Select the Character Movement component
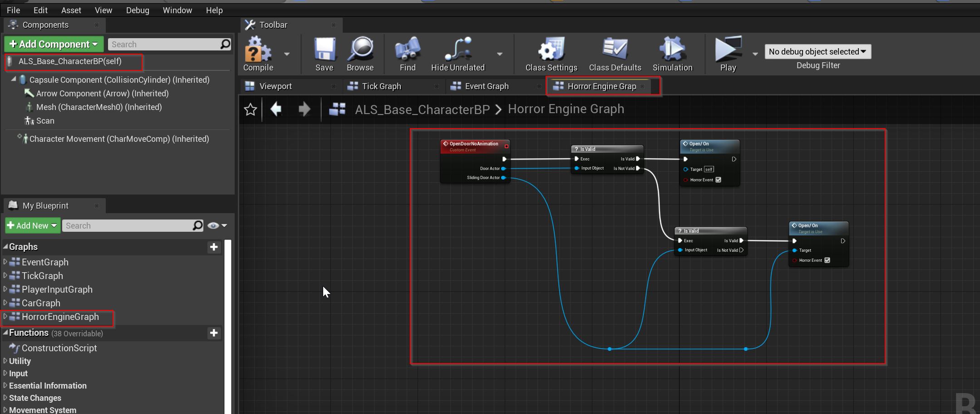980x414 pixels. 119,139
